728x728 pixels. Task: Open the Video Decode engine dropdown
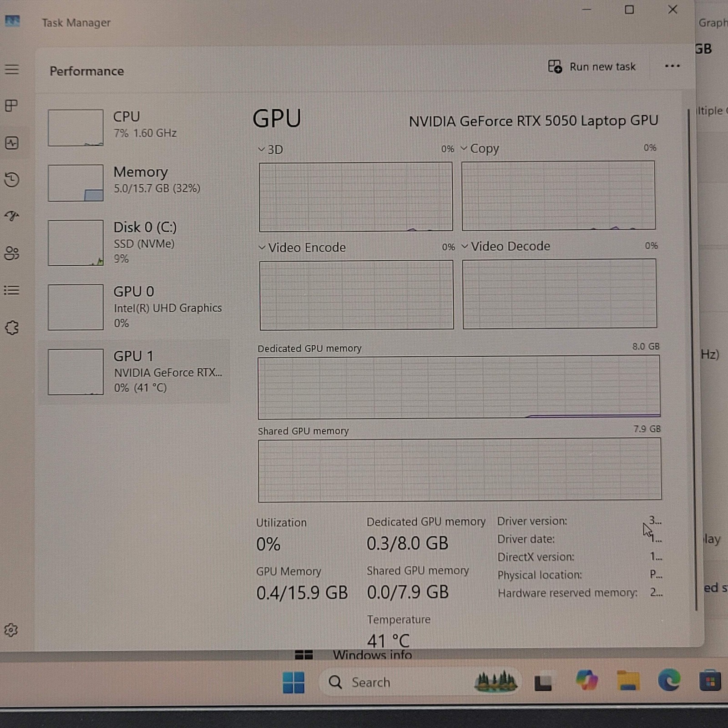pyautogui.click(x=506, y=246)
